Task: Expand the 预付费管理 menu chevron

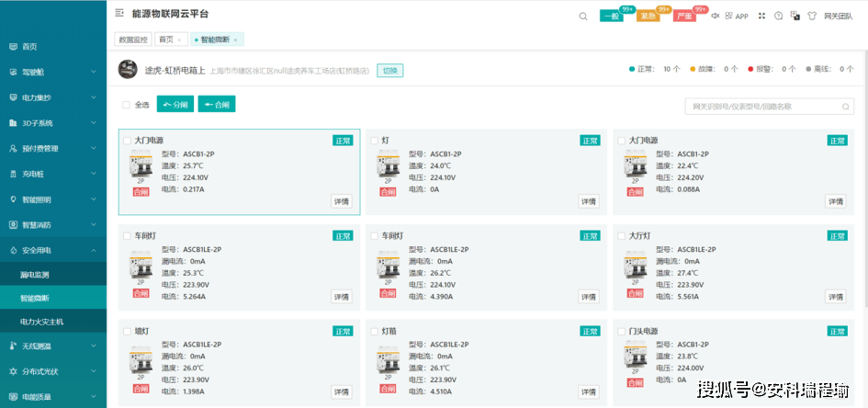Action: click(x=93, y=148)
